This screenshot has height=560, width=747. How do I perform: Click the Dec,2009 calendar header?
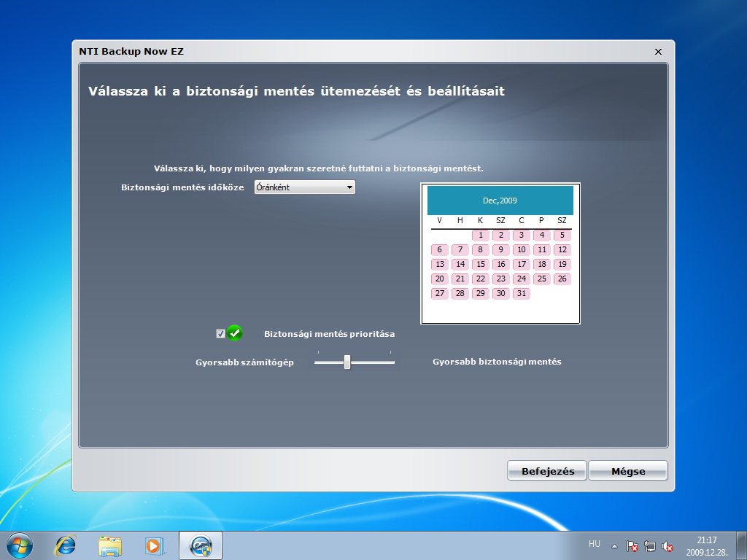click(x=500, y=201)
